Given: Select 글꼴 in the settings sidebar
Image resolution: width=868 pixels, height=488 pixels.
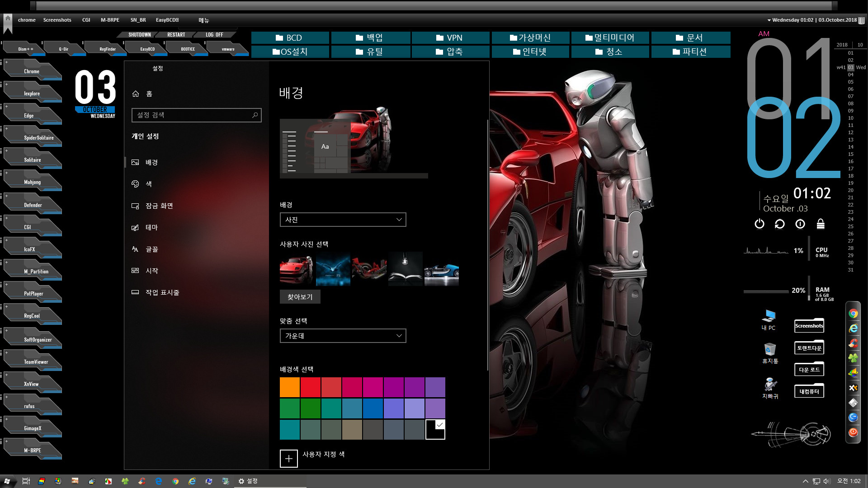Looking at the screenshot, I should (x=197, y=249).
